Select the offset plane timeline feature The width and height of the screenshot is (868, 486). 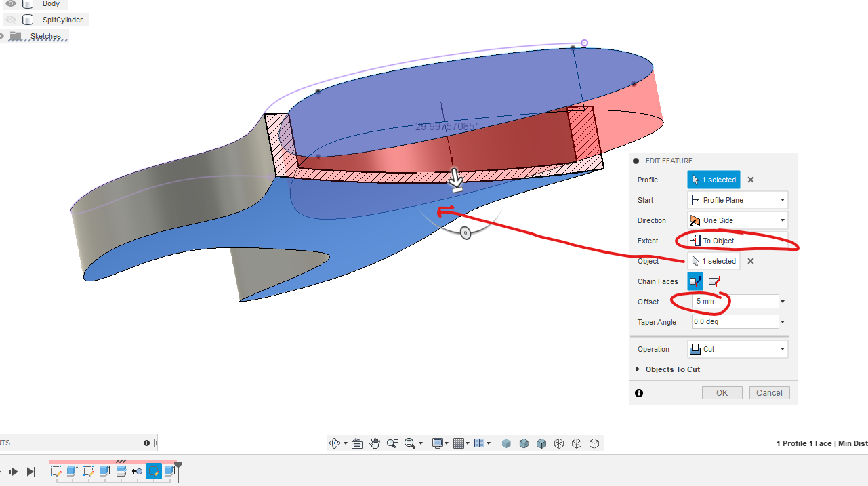coord(121,470)
